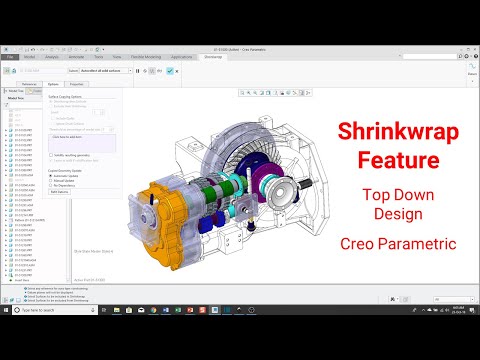Select the no-preview icon beside pause

coord(145,71)
